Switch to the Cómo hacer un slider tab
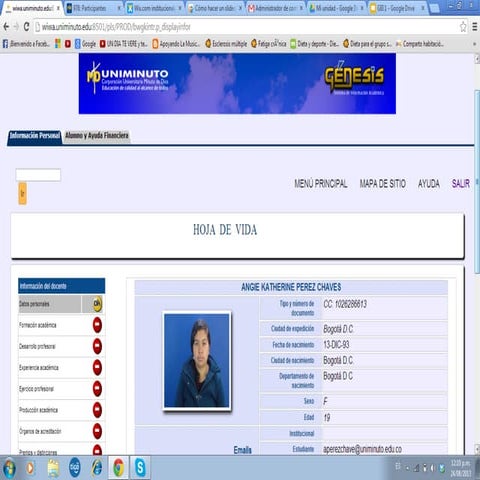480x480 pixels. [215, 8]
